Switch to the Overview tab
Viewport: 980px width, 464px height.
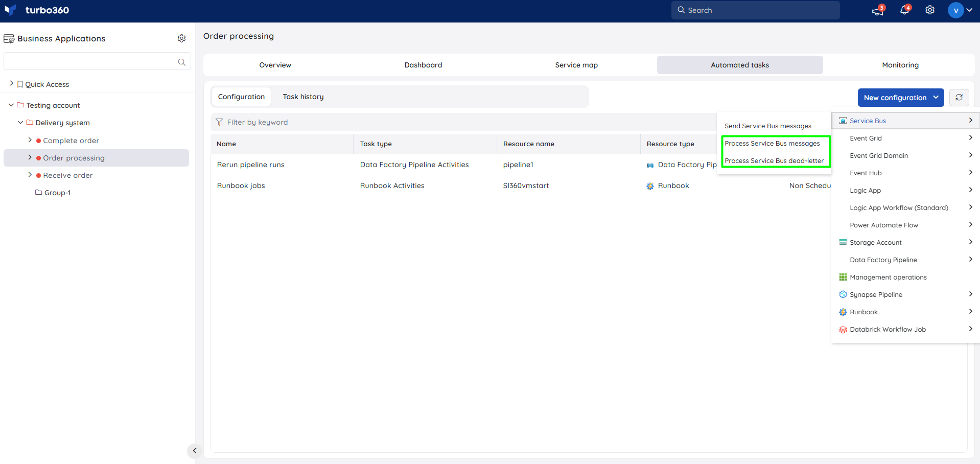coord(275,65)
